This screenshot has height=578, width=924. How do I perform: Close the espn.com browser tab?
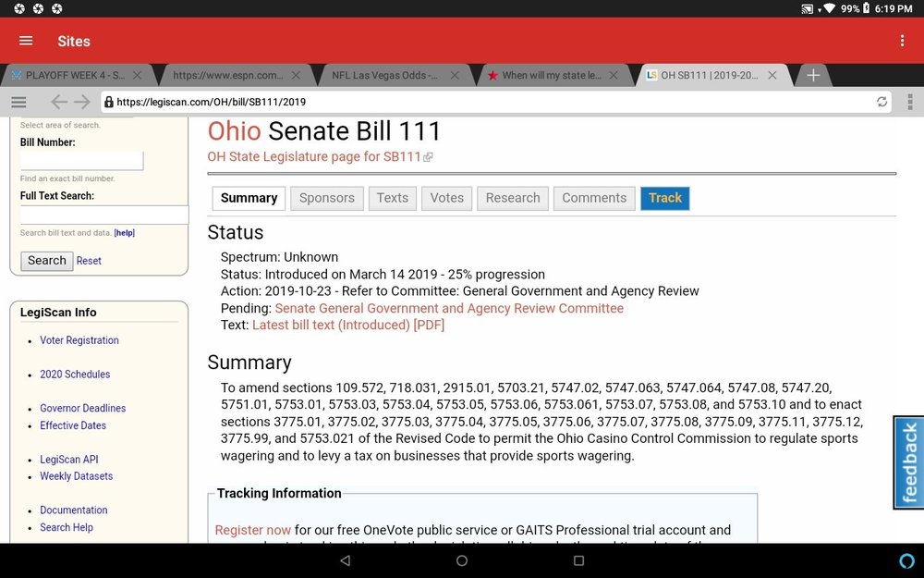tap(296, 76)
